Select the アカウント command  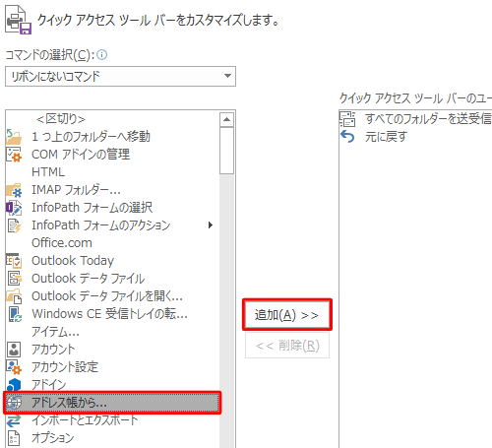tap(112, 350)
